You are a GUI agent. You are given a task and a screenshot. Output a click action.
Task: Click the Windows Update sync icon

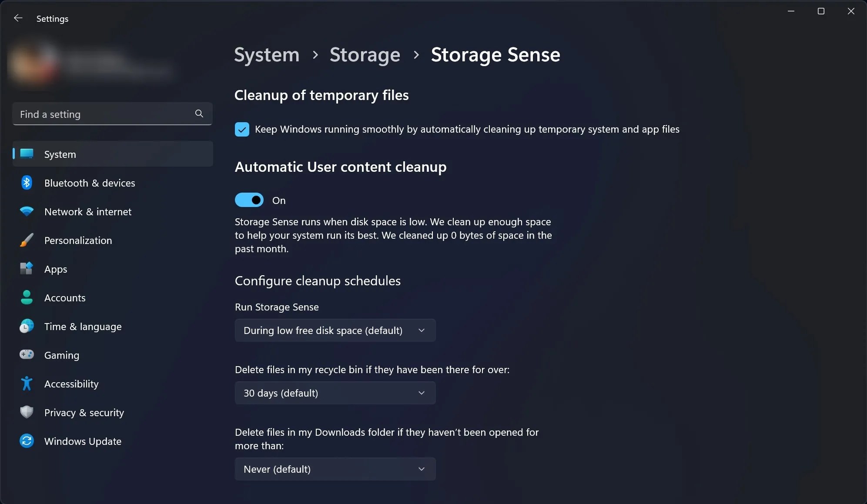pos(26,441)
